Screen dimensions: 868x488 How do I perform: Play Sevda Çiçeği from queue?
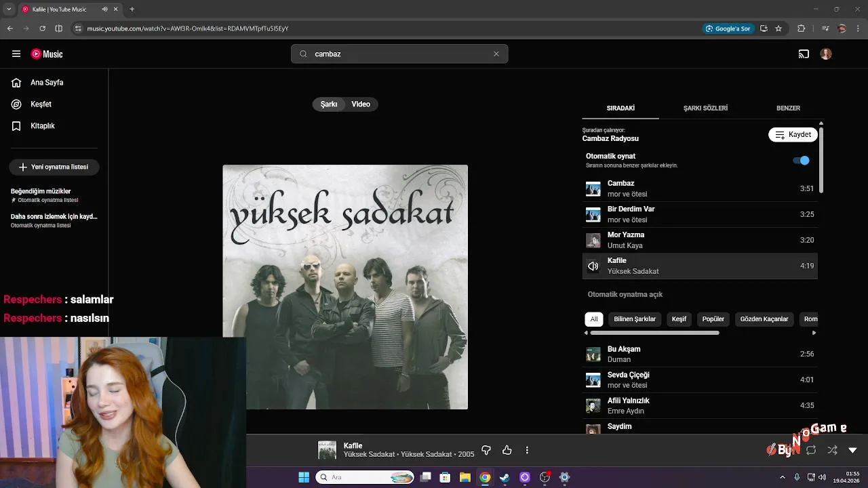pos(700,380)
